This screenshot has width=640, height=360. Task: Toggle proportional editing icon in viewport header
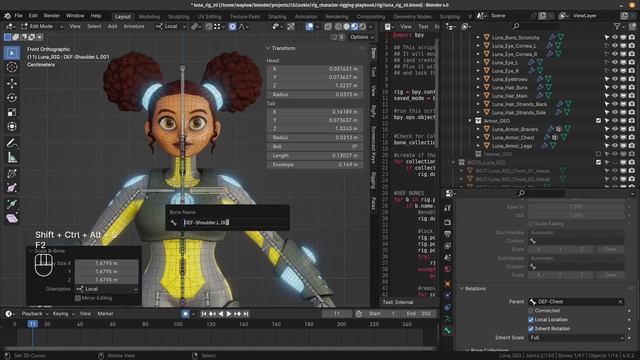pyautogui.click(x=232, y=27)
